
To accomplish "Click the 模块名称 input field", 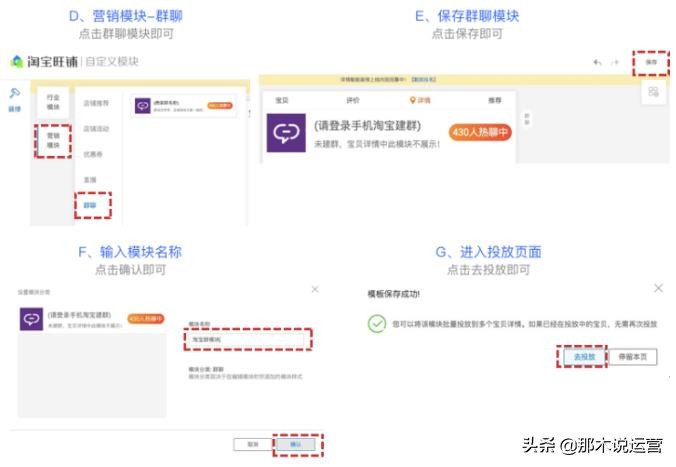I will pos(247,339).
